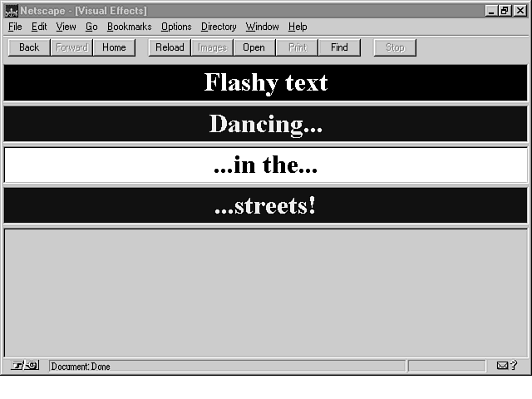The height and width of the screenshot is (399, 532).
Task: Click the Open toolbar button
Action: coord(254,47)
